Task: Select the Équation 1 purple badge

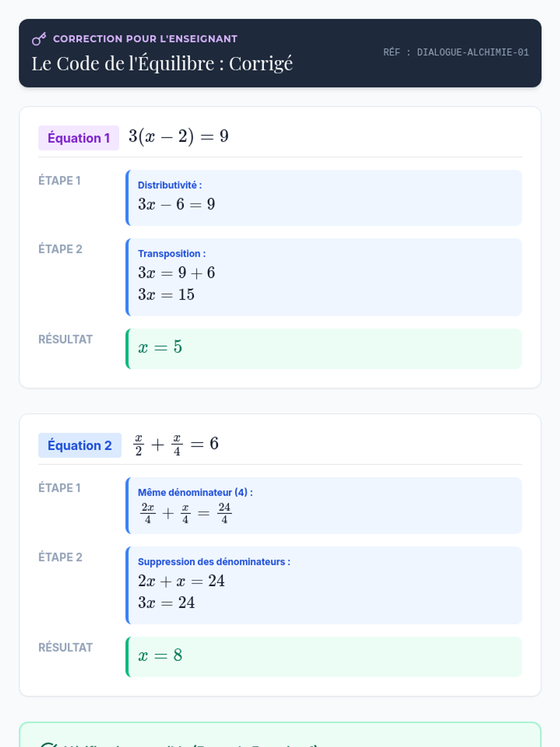Action: (78, 138)
